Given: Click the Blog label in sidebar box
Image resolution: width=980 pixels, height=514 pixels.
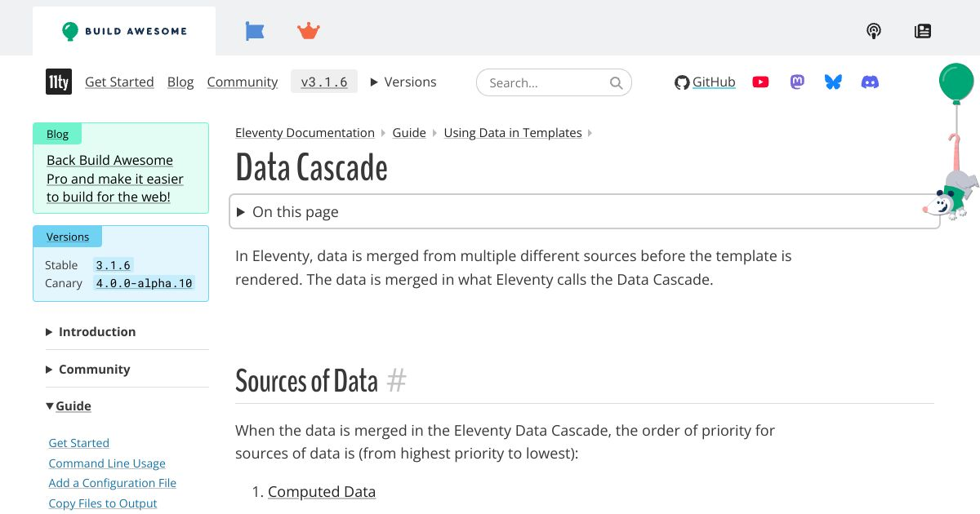Looking at the screenshot, I should coord(57,134).
